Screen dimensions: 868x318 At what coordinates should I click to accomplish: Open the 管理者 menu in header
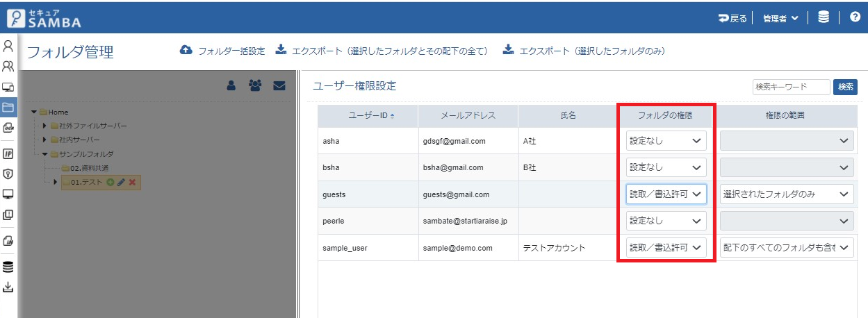(780, 19)
